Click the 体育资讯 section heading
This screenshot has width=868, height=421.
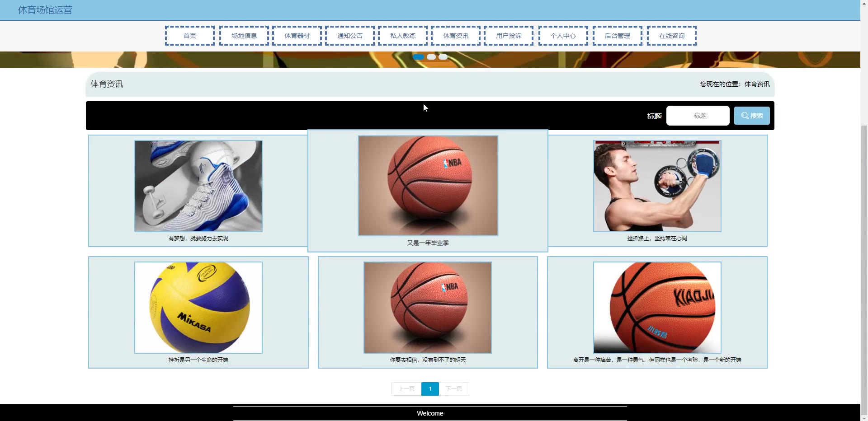click(x=107, y=84)
